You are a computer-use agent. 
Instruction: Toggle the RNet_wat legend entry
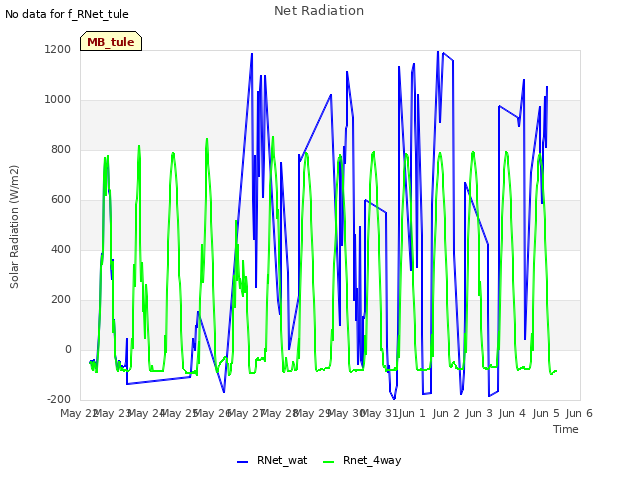272,460
